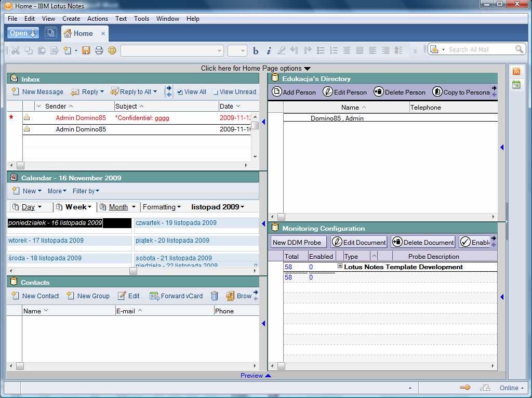Click the security key status bar icon
This screenshot has height=398, width=532.
tap(465, 388)
